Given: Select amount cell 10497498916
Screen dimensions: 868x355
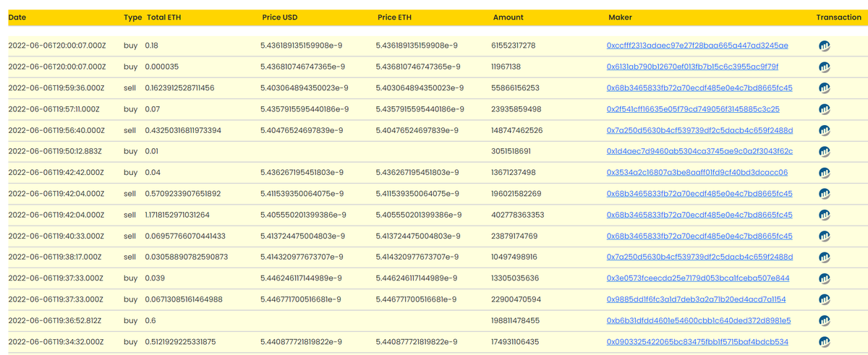Looking at the screenshot, I should pyautogui.click(x=514, y=257).
